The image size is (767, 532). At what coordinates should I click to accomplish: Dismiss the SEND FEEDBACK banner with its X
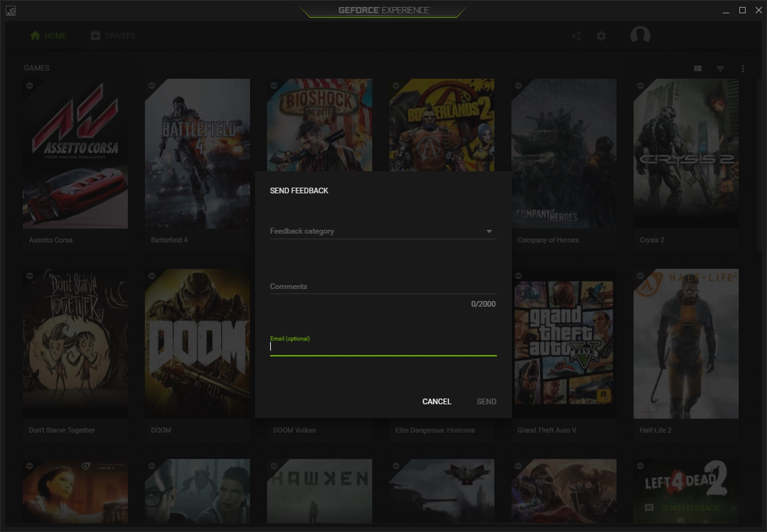pyautogui.click(x=734, y=508)
